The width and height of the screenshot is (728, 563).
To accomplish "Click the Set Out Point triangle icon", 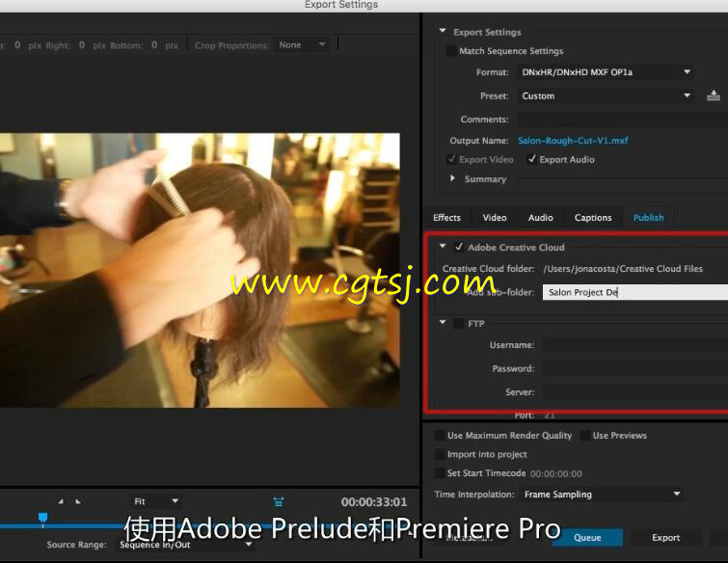I will coord(77,501).
